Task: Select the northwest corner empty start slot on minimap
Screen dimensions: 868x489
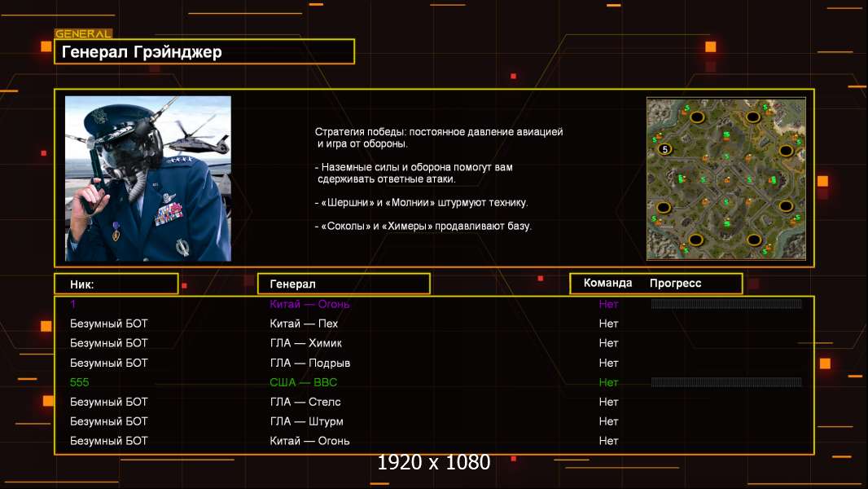Action: 697,117
